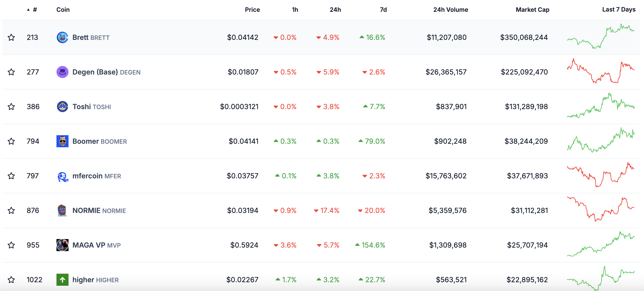Click NORMIE market cap $31,112,281

(529, 210)
